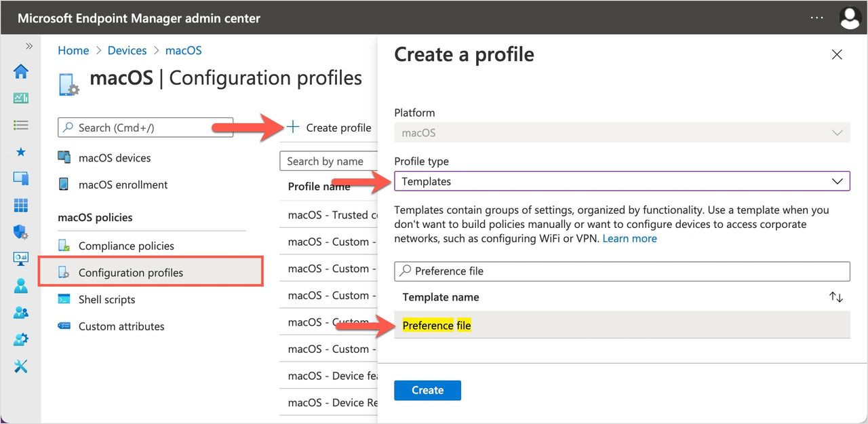Expand the left navigation rail
The width and height of the screenshot is (868, 424).
[29, 46]
